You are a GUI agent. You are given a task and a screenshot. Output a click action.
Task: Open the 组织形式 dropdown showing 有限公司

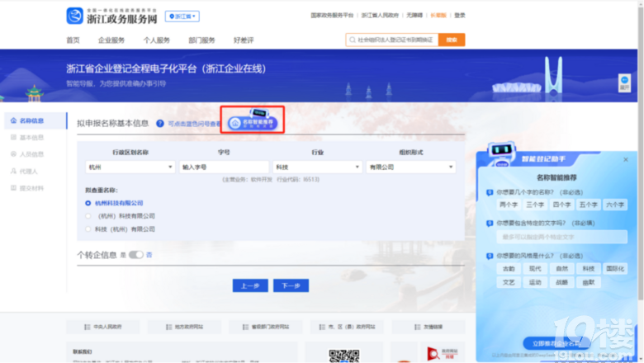tap(411, 167)
